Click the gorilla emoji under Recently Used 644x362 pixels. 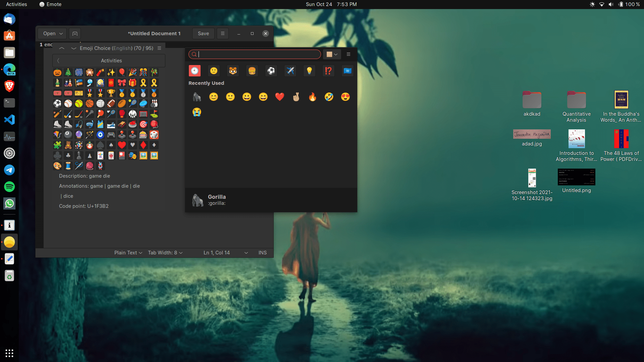pos(197,97)
